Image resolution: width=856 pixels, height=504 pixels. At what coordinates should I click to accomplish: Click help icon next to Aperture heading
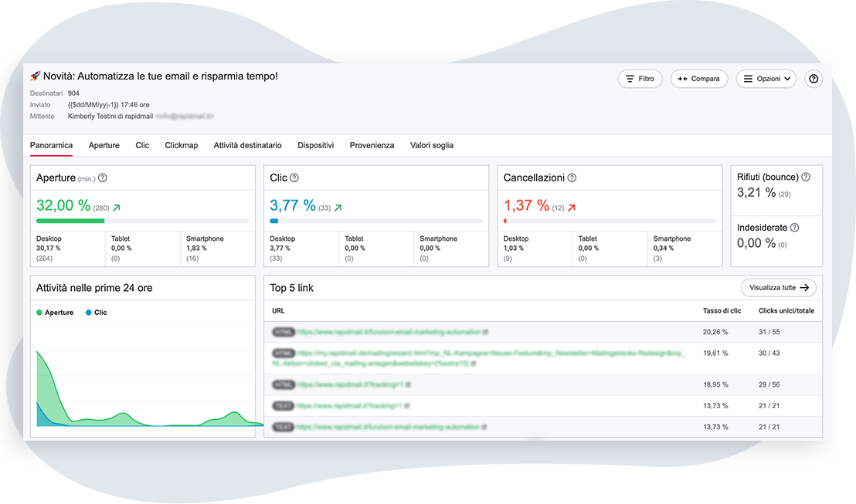pyautogui.click(x=103, y=178)
